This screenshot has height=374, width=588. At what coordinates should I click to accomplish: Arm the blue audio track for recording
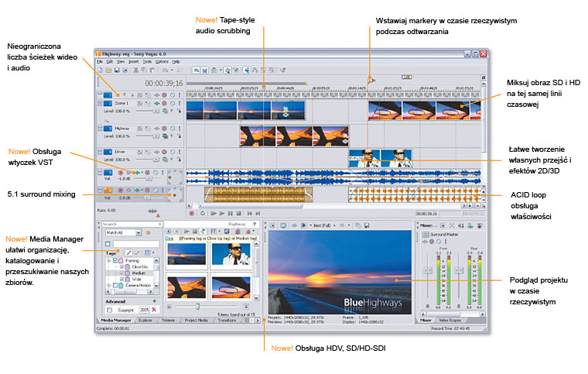click(121, 173)
